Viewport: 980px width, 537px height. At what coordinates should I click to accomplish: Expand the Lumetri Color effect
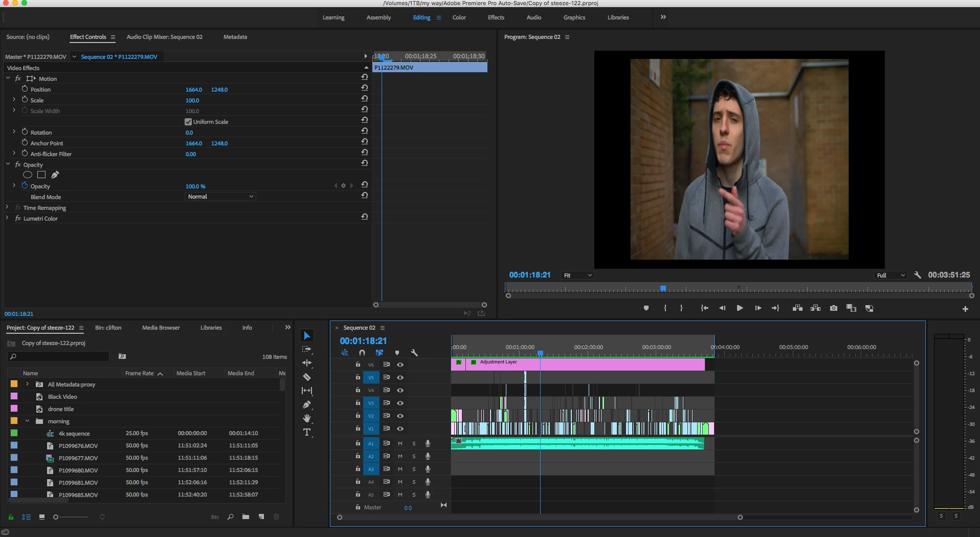click(x=7, y=218)
